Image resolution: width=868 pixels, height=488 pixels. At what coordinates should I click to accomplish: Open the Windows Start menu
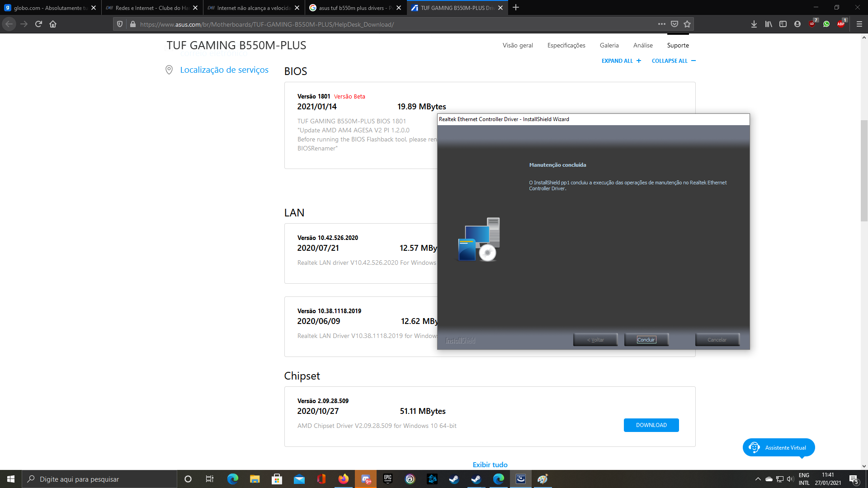click(x=11, y=479)
